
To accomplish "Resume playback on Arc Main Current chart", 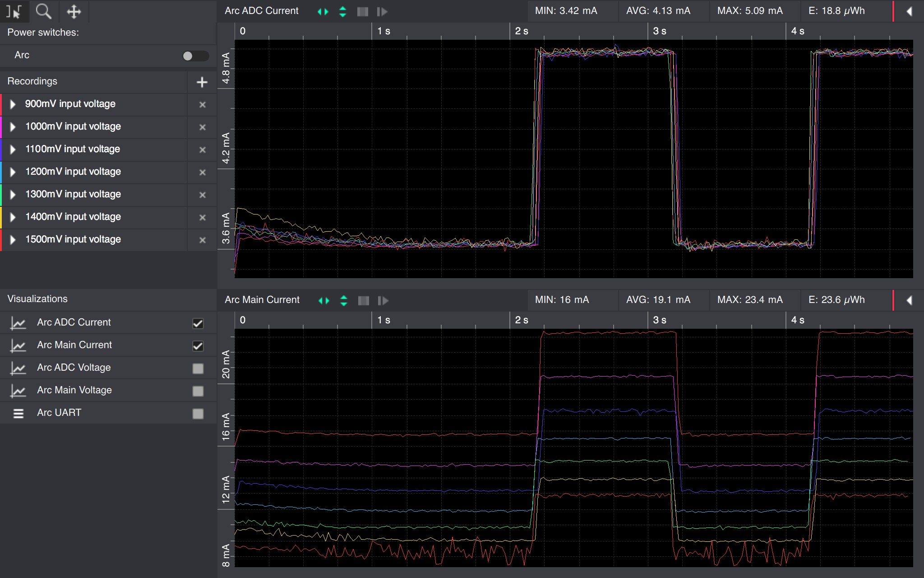I will point(383,300).
